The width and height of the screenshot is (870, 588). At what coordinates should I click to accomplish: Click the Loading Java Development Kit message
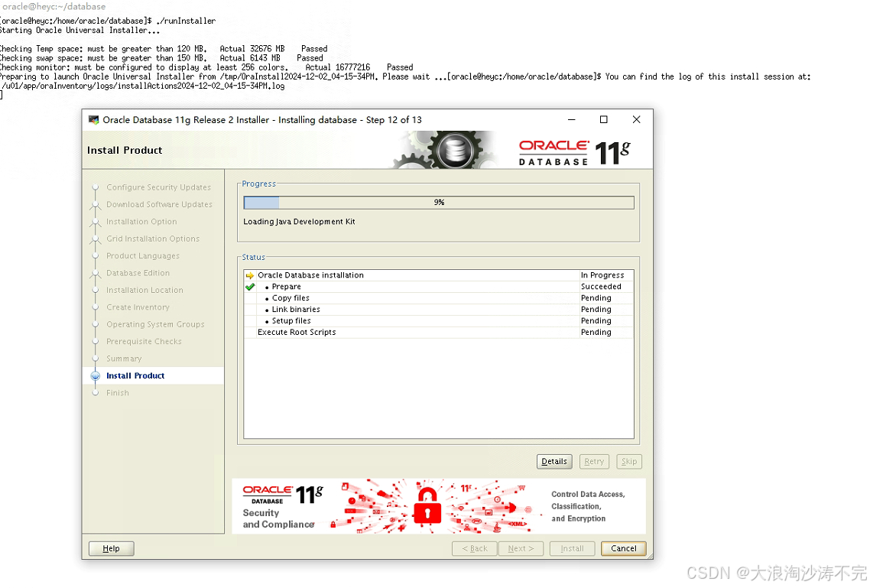click(299, 222)
